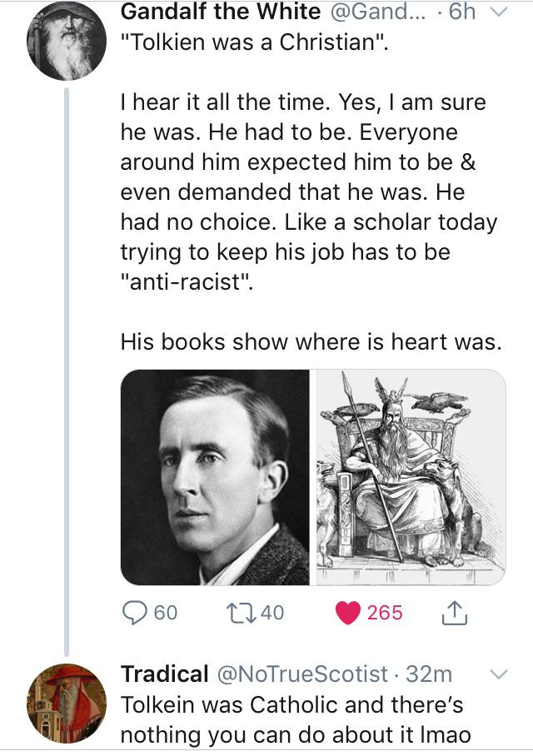Tap the retweet arrows icon
Screen dimensions: 533x756
[242, 613]
